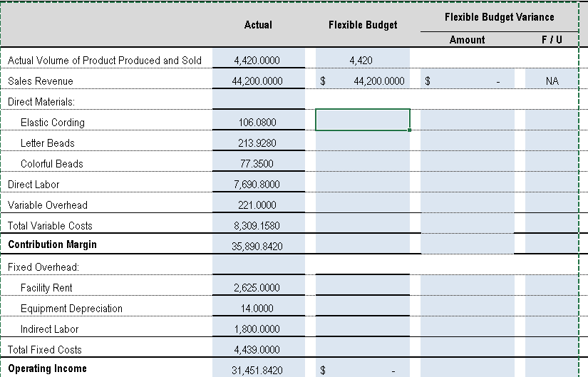Viewport: 588px width, 377px height.
Task: Select Letter Beads Flexible Budget cell
Action: click(x=363, y=140)
